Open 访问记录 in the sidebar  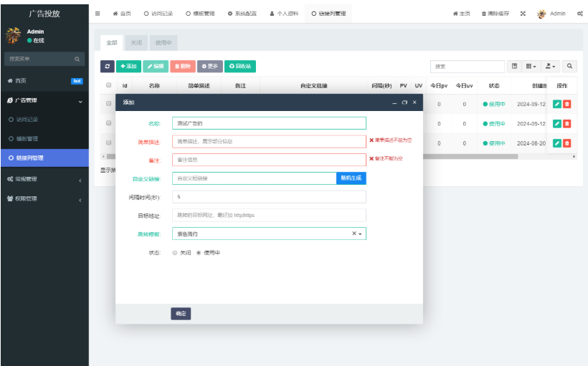(44, 120)
